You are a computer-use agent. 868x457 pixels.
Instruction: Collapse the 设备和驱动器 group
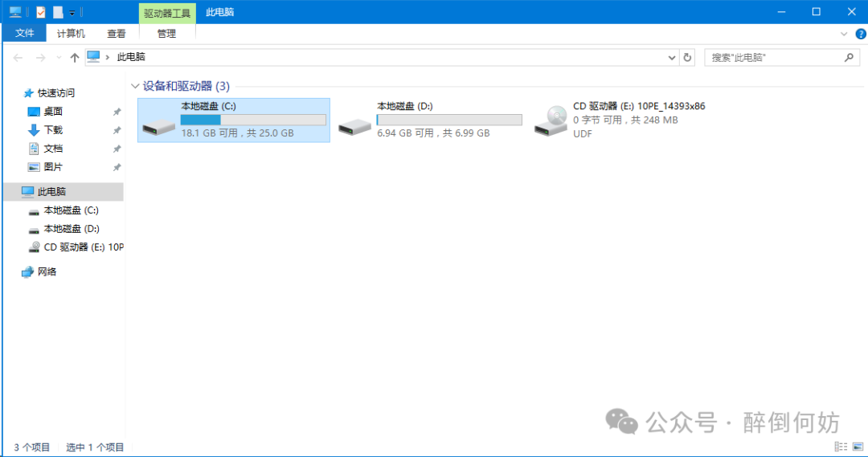click(134, 86)
